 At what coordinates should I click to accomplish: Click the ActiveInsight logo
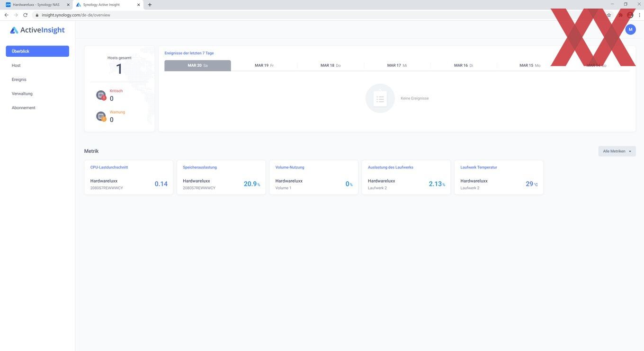(x=37, y=30)
